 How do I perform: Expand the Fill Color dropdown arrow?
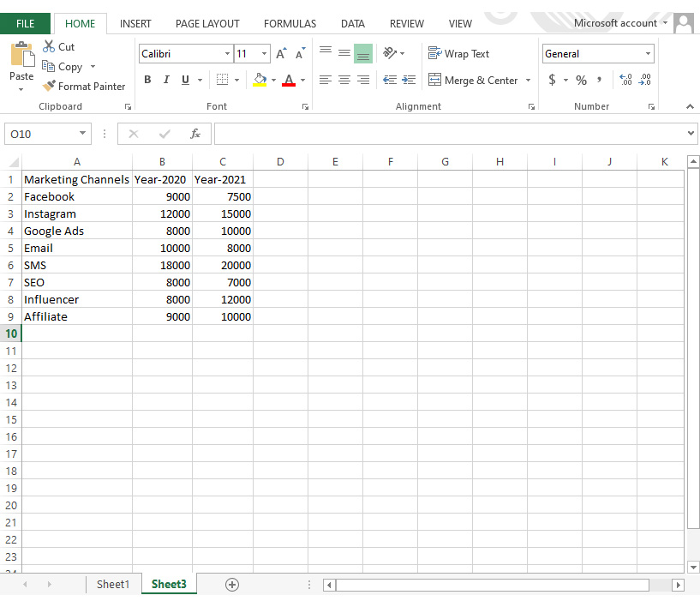274,80
